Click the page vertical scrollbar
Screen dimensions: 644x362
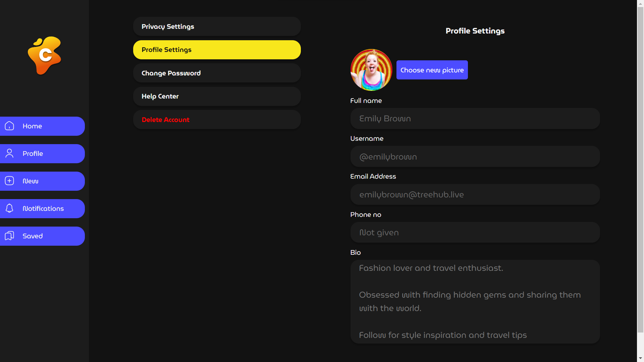pos(640,168)
